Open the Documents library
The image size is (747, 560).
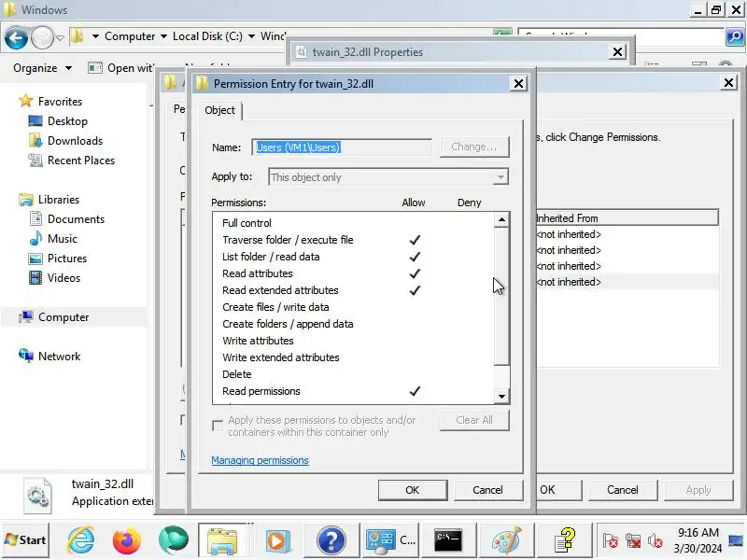(76, 218)
